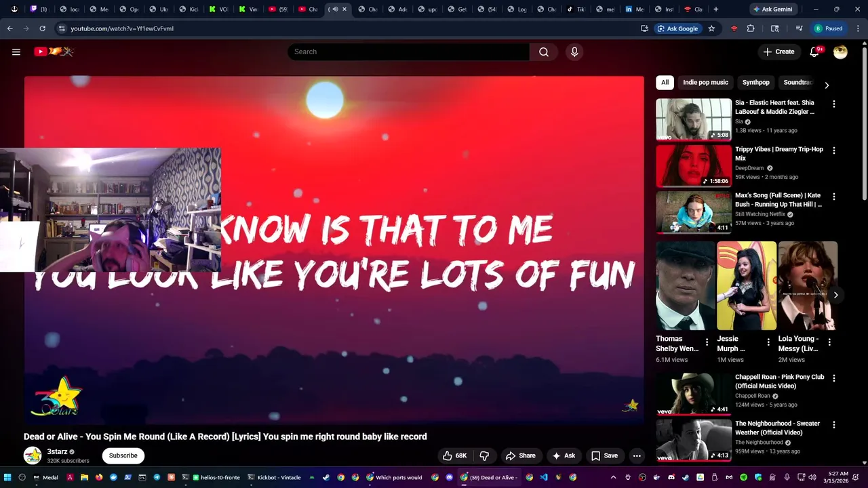Show more filter chips with right arrow
The height and width of the screenshot is (488, 868).
tap(826, 85)
